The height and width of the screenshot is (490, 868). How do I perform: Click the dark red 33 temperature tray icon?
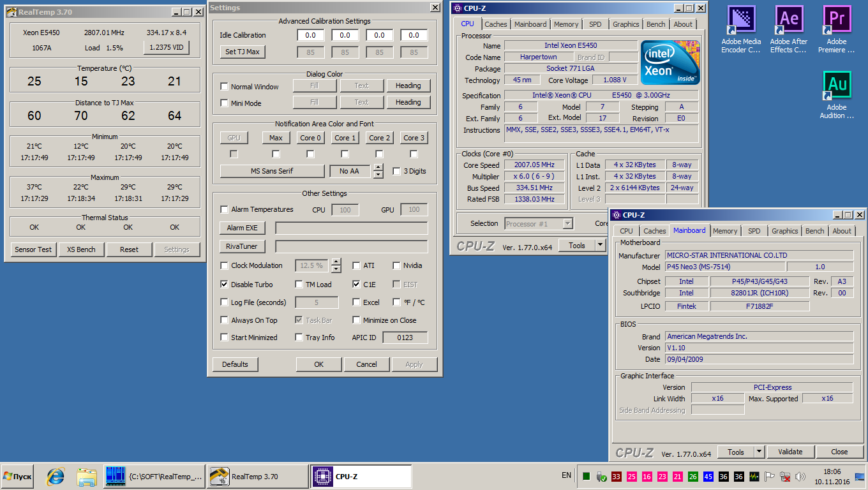(617, 477)
